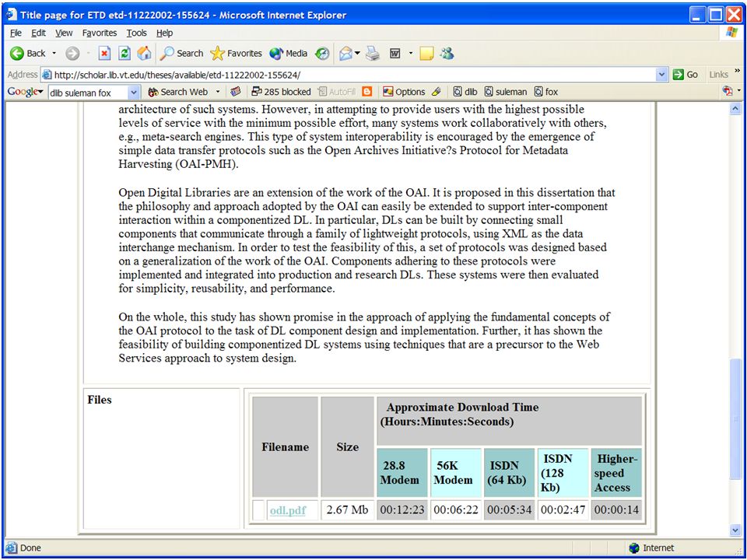This screenshot has height=560, width=747.
Task: Open the Search Web dropdown arrow
Action: click(x=218, y=92)
